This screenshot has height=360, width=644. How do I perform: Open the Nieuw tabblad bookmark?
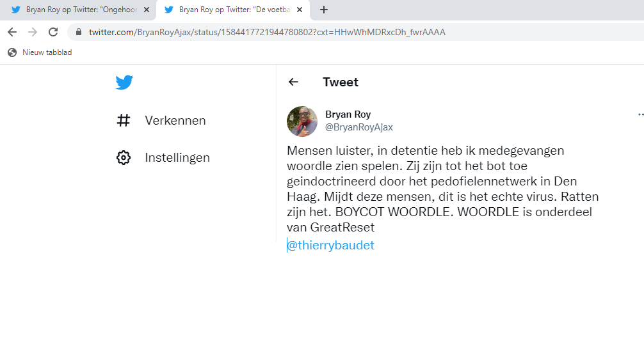[x=40, y=52]
